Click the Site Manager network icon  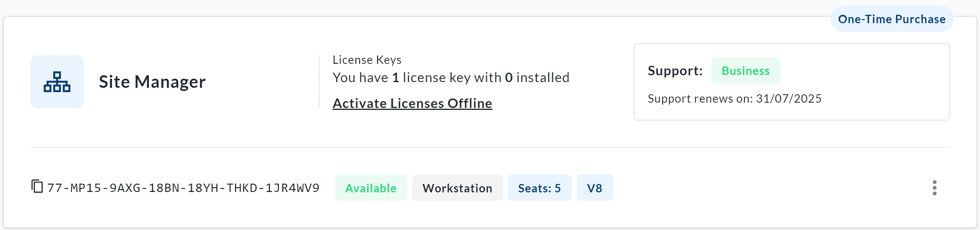point(57,82)
